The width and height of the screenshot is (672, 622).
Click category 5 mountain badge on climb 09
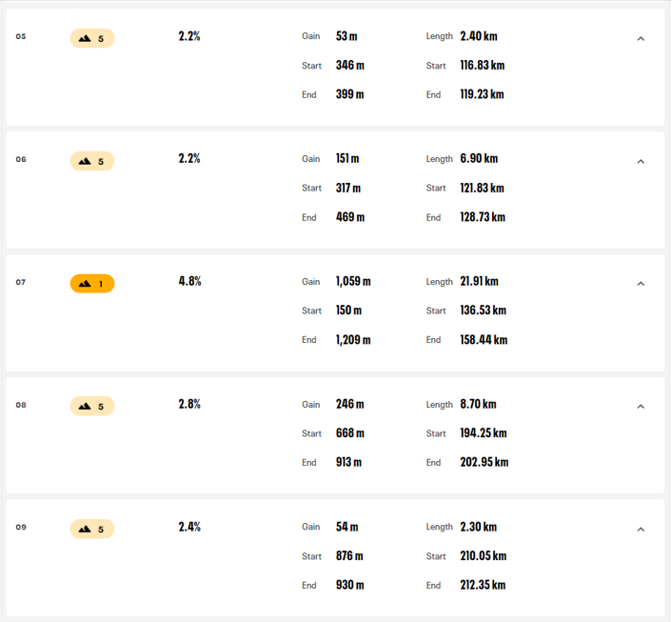(x=92, y=529)
